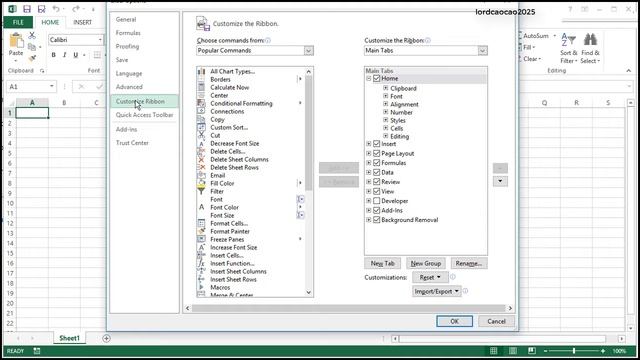640x360 pixels.
Task: Click the Name Box showing A1
Action: pyautogui.click(x=31, y=87)
